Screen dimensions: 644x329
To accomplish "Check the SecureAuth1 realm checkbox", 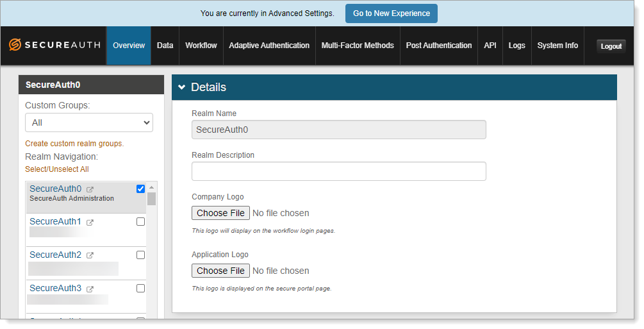I will pyautogui.click(x=141, y=222).
